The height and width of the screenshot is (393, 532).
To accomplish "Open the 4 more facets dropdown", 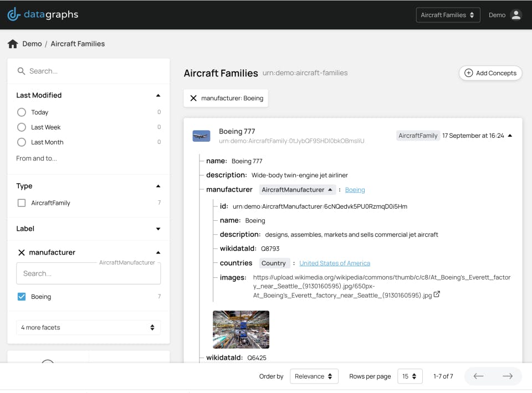I will (88, 328).
